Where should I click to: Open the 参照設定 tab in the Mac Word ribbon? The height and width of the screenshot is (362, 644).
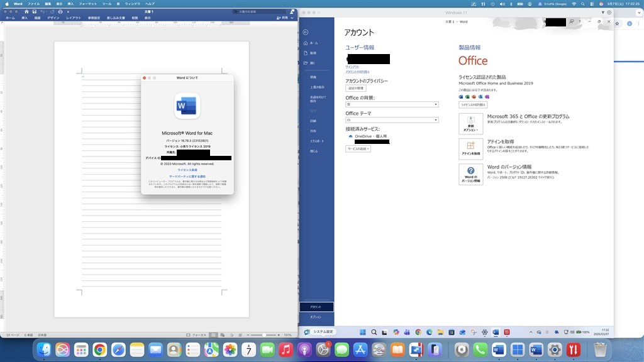[94, 18]
